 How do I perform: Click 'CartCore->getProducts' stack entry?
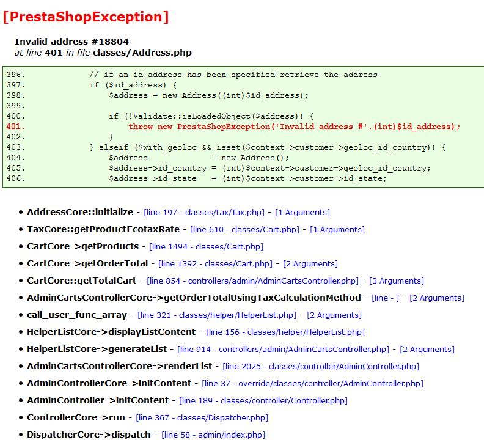(x=82, y=246)
